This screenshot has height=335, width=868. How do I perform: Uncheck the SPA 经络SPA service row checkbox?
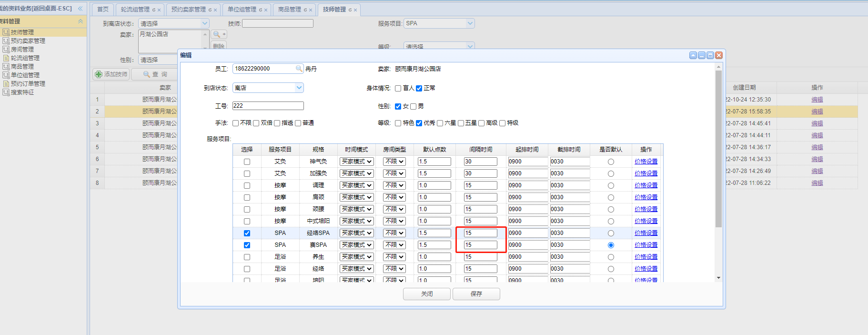click(x=247, y=233)
